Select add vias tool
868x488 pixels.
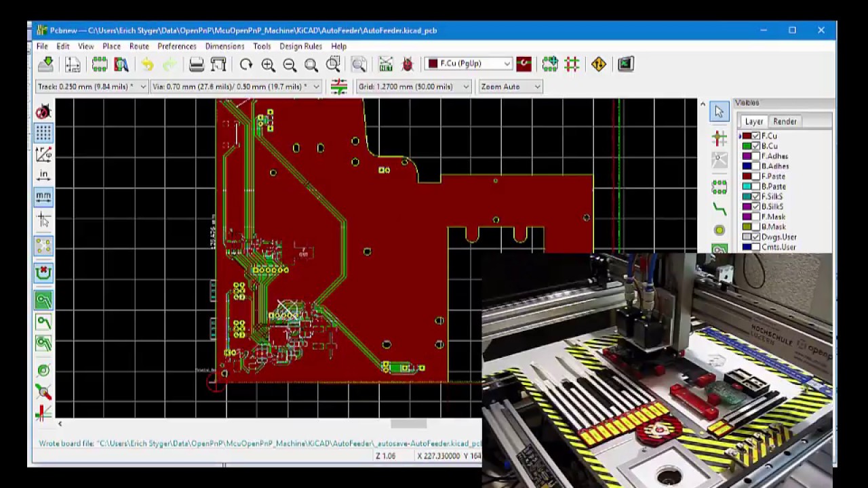719,230
